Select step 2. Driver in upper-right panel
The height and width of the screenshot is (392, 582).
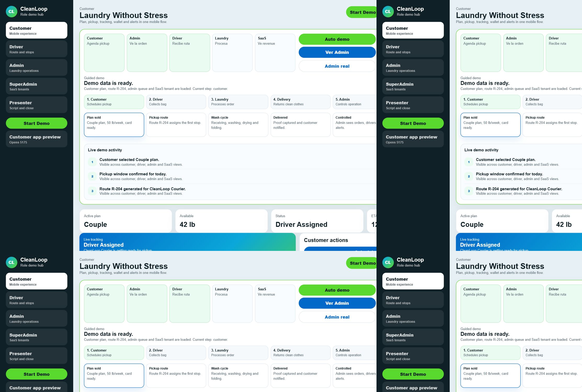point(552,102)
